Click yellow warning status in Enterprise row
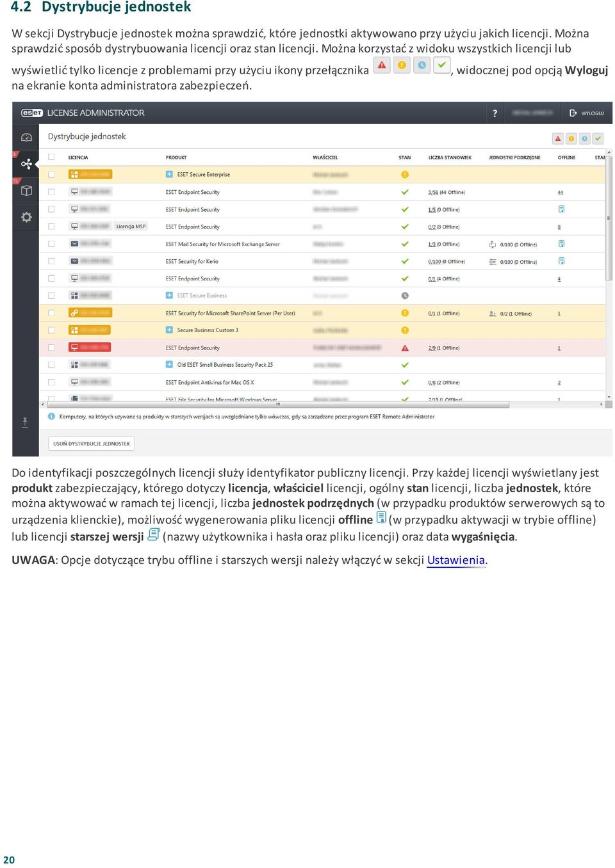The image size is (615, 868). coord(405,174)
